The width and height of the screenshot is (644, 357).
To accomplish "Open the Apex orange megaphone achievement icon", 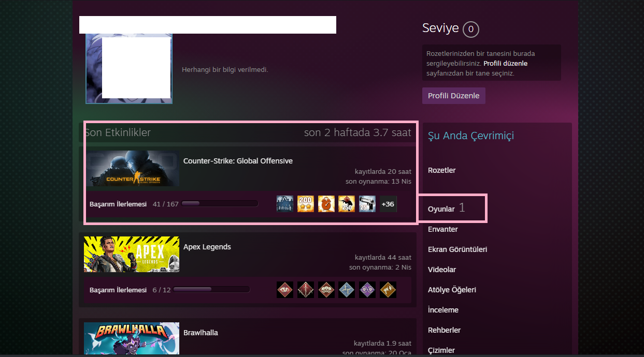I will tap(388, 290).
